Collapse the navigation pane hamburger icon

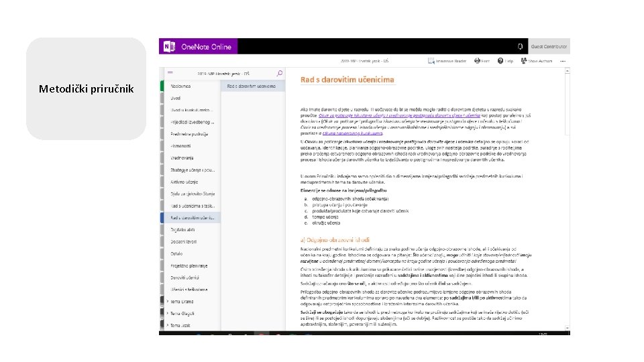[x=170, y=73]
